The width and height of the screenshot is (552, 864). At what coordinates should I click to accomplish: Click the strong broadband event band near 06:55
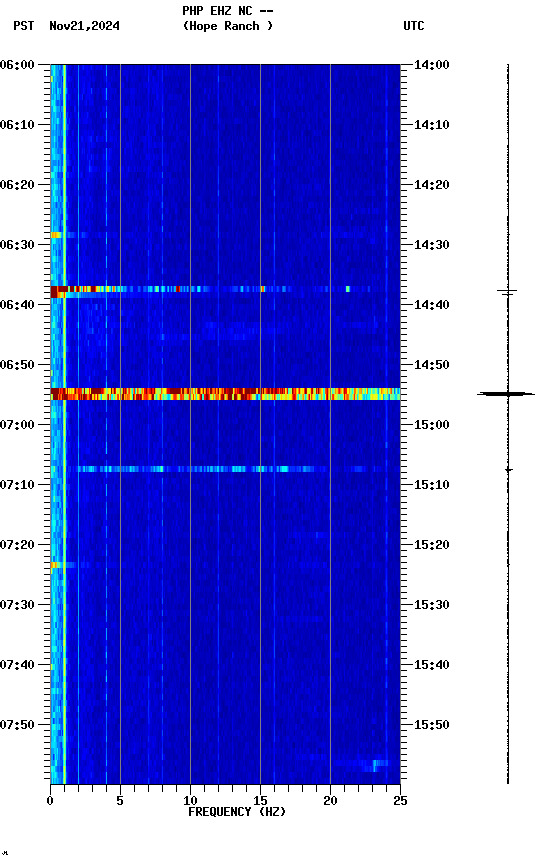[x=225, y=393]
